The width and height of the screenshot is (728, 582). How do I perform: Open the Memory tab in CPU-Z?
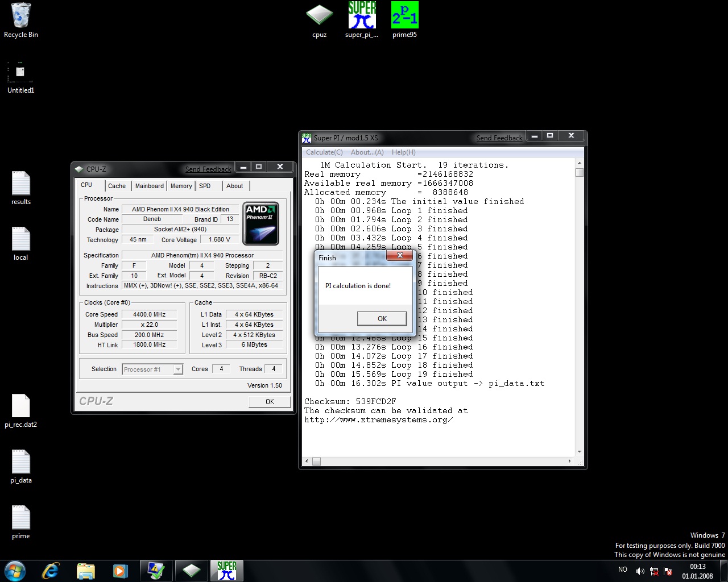(181, 186)
